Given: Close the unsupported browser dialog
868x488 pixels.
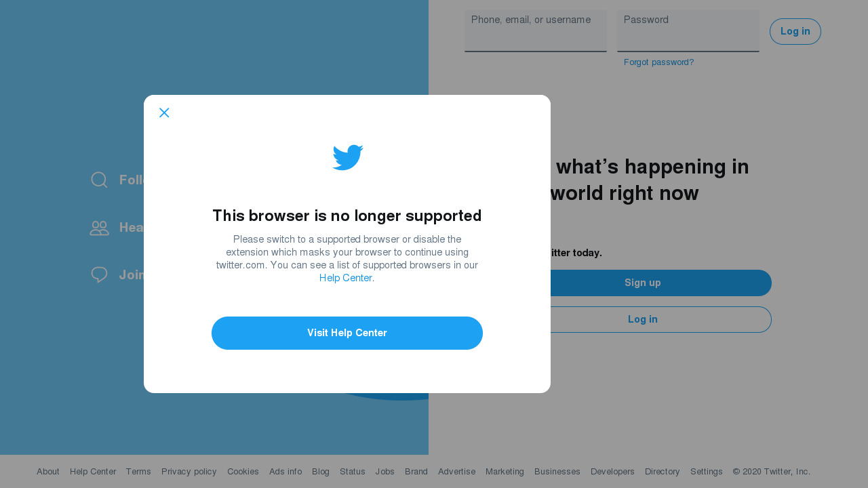Looking at the screenshot, I should [164, 113].
